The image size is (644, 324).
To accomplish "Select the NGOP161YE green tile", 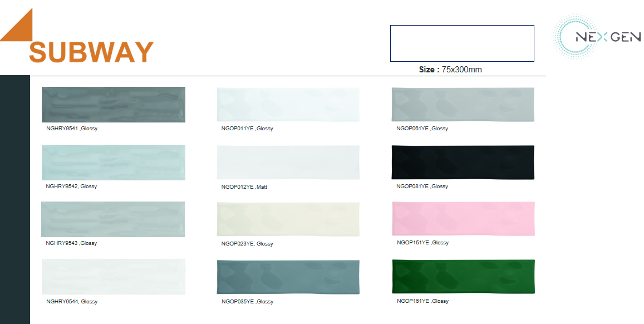I will click(463, 277).
